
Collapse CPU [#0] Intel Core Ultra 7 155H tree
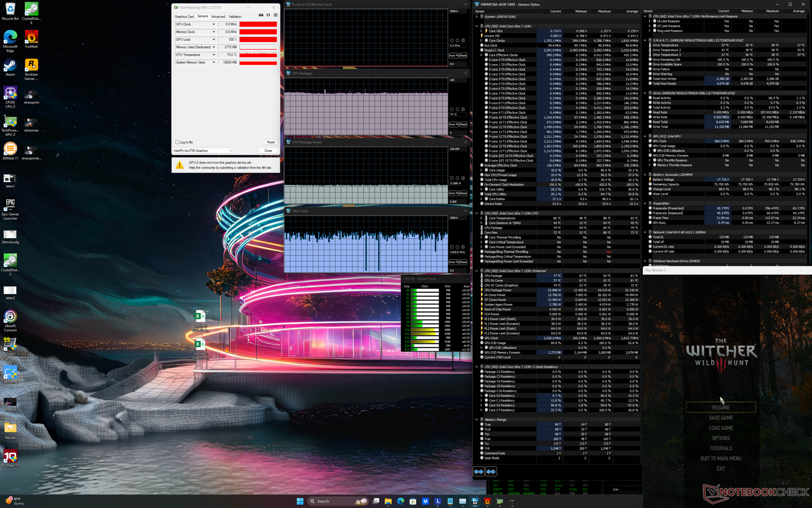click(477, 26)
